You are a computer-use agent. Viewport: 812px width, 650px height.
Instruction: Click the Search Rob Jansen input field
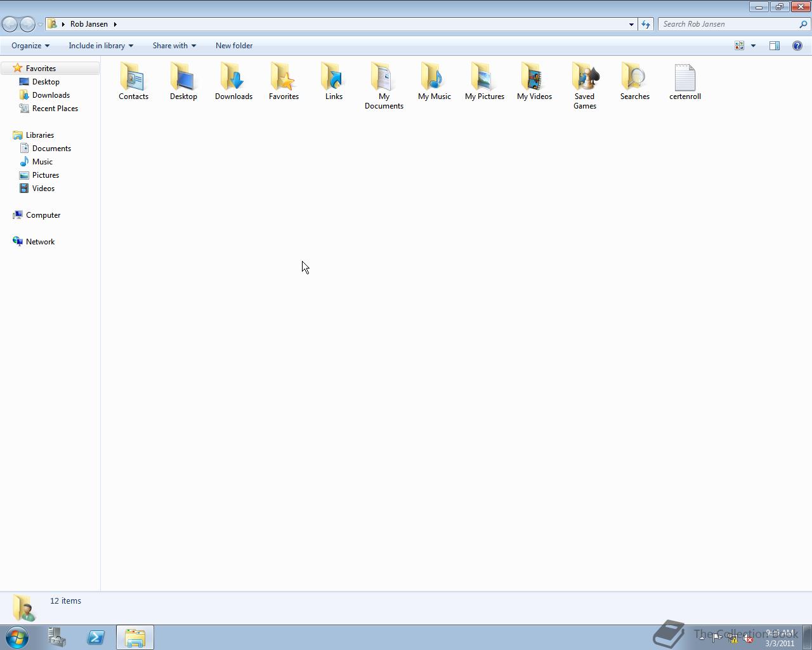point(728,24)
